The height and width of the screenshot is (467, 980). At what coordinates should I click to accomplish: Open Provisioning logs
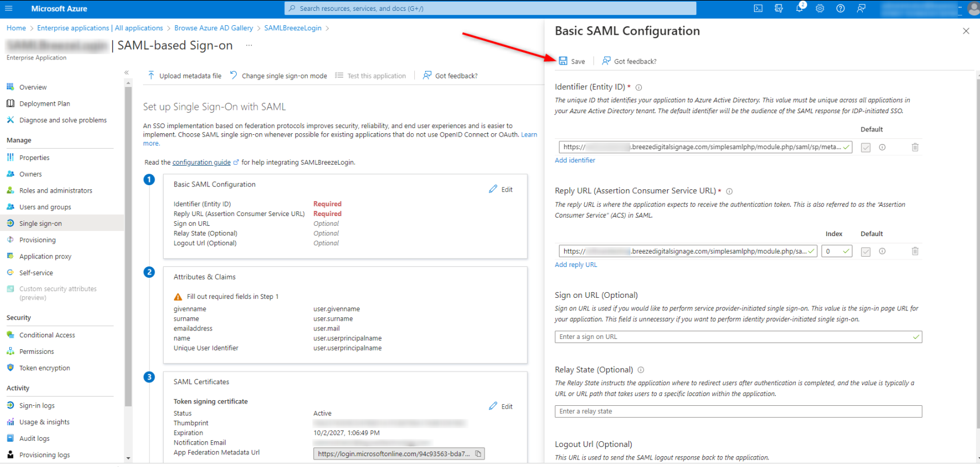click(x=44, y=456)
